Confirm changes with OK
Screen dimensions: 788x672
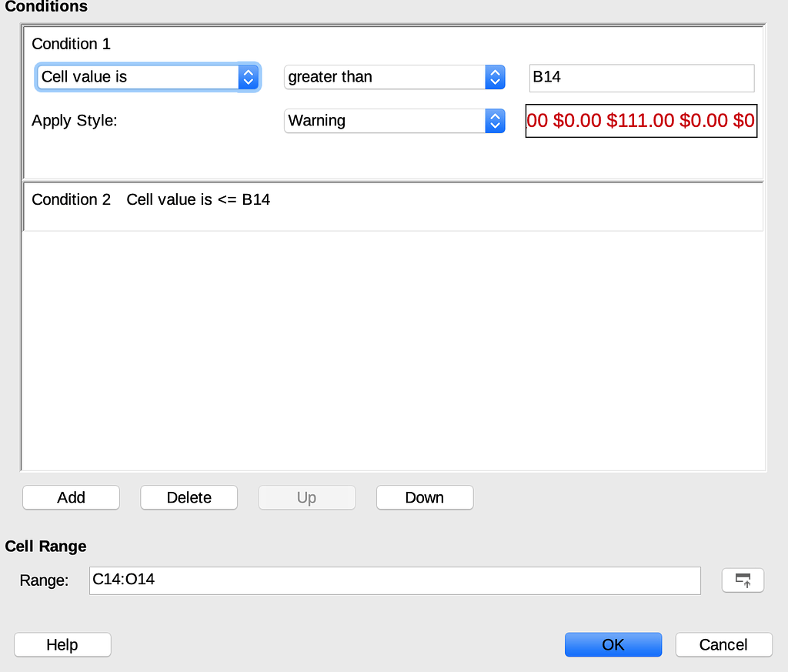(x=613, y=644)
